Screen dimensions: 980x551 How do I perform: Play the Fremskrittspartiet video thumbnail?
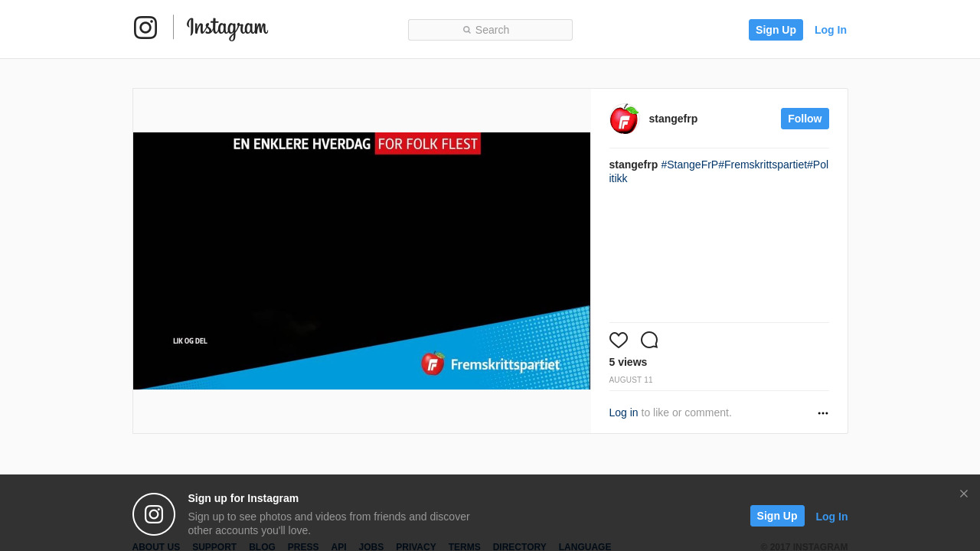coord(361,261)
